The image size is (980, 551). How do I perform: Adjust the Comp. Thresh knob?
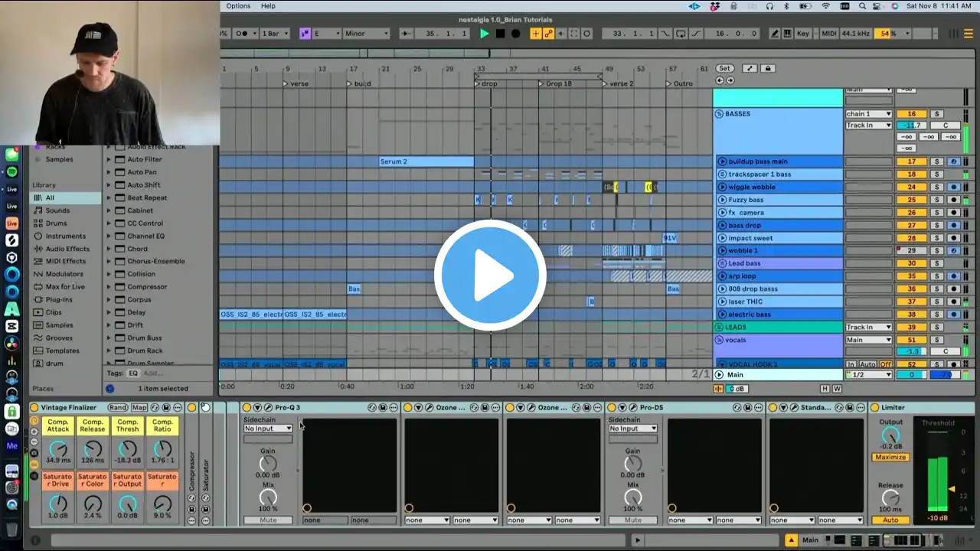click(127, 449)
